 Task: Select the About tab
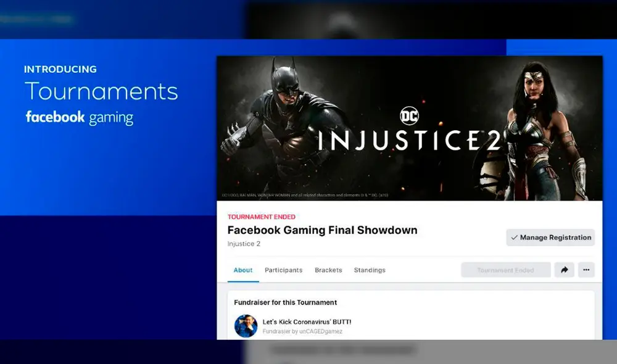pyautogui.click(x=242, y=270)
